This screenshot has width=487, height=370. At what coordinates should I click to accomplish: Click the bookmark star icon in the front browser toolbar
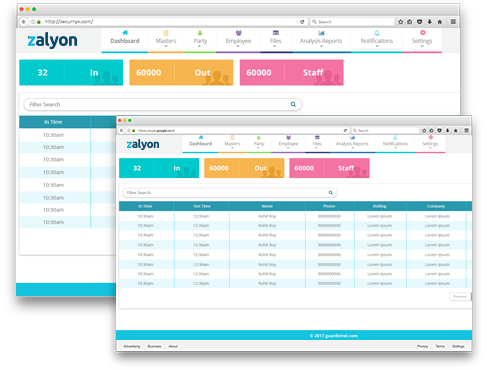(x=424, y=130)
